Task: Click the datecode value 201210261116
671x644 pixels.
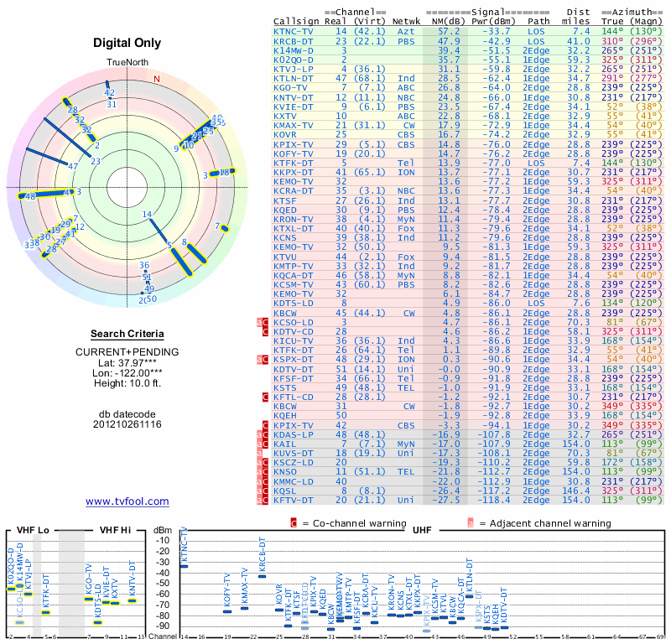Action: tap(127, 424)
